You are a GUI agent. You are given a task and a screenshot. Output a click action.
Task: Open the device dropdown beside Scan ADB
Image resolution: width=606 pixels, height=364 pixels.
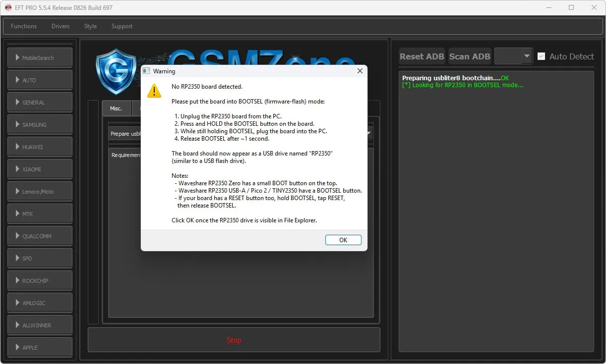513,56
